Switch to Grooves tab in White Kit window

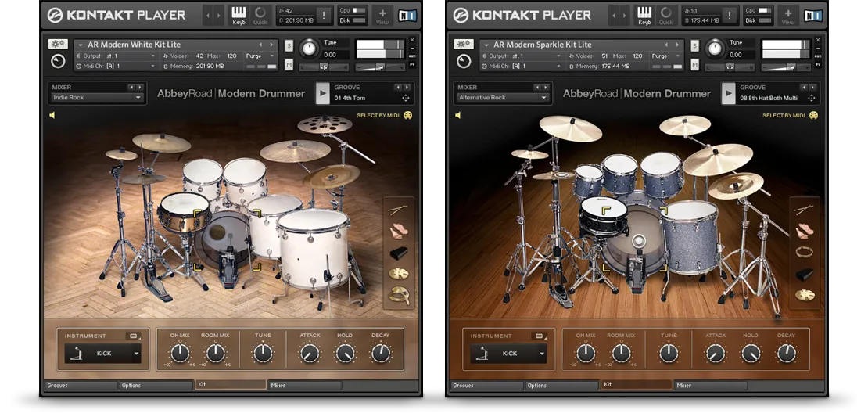click(81, 386)
